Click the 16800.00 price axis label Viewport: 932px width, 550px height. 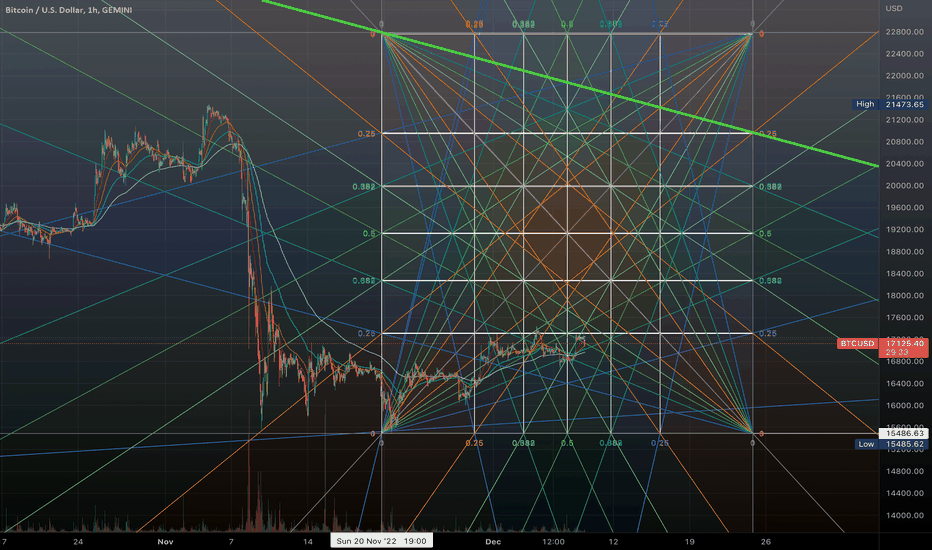(x=905, y=362)
